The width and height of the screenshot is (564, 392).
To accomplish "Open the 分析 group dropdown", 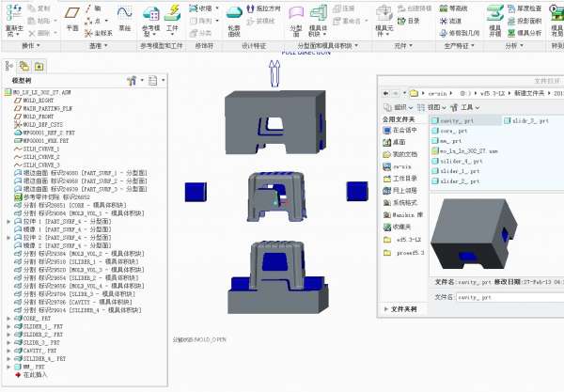I will [513, 46].
